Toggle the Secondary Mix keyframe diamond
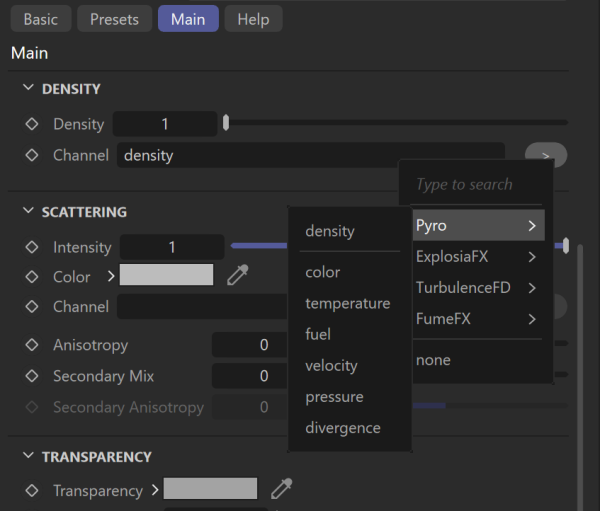 (31, 376)
